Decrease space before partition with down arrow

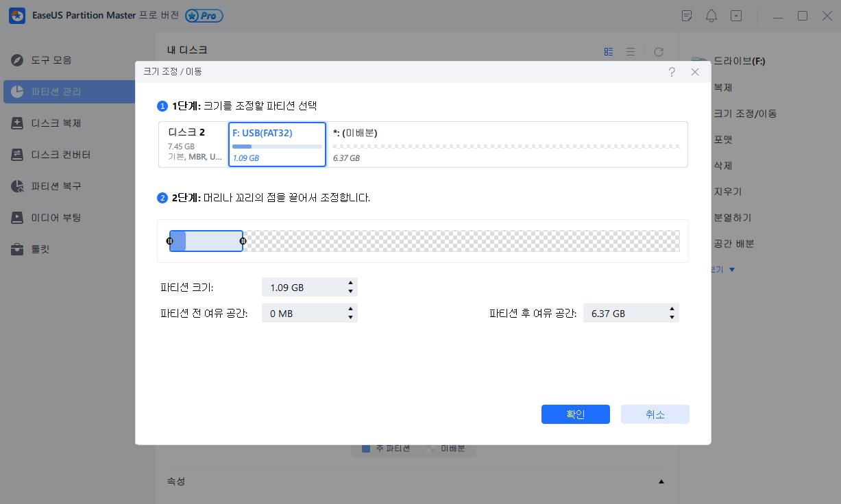351,318
